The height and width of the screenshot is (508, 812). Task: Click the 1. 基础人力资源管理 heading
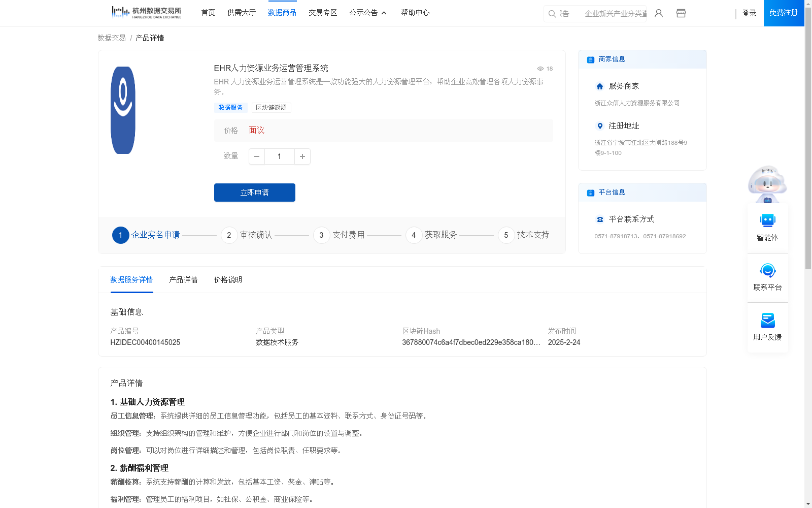pos(148,402)
